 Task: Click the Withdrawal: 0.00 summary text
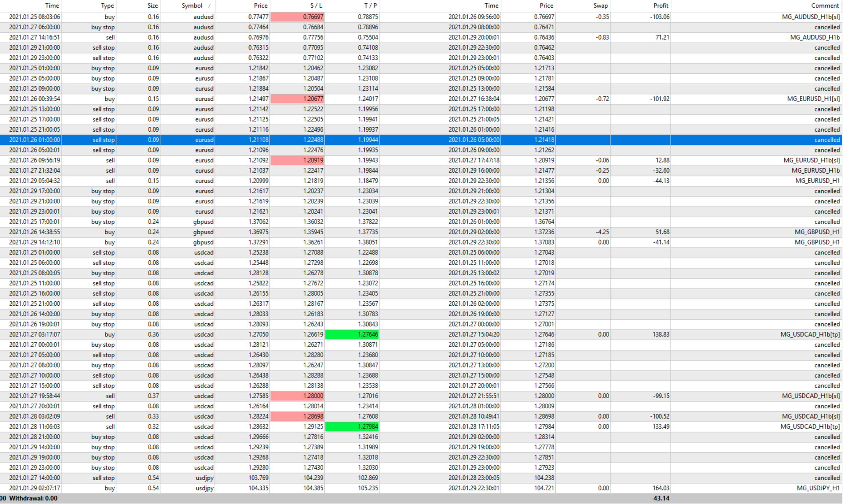click(33, 499)
